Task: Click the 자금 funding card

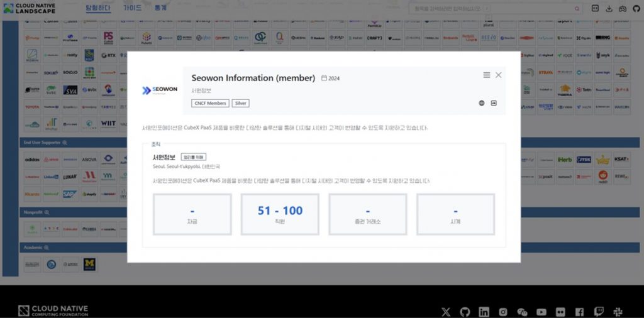Action: point(192,214)
